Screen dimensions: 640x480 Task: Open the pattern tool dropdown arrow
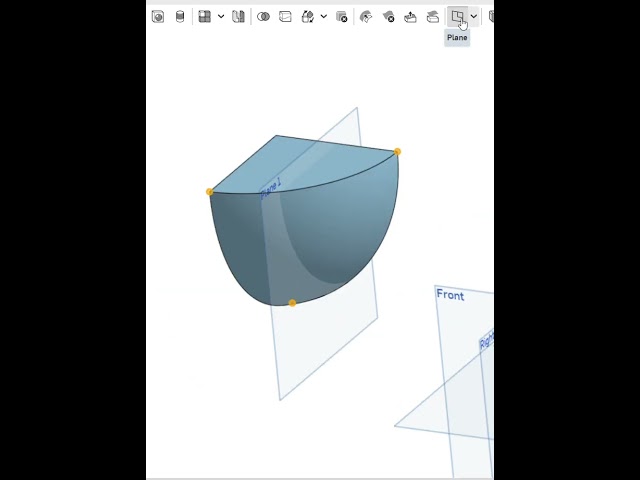221,17
